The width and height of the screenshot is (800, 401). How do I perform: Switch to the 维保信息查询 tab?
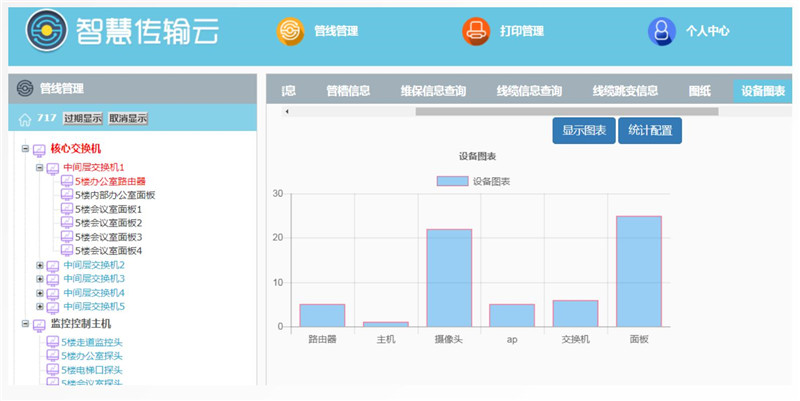(x=433, y=91)
